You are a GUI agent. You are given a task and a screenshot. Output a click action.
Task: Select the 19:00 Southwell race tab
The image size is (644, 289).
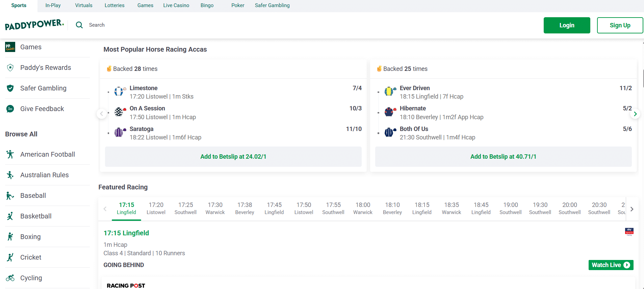pos(511,209)
